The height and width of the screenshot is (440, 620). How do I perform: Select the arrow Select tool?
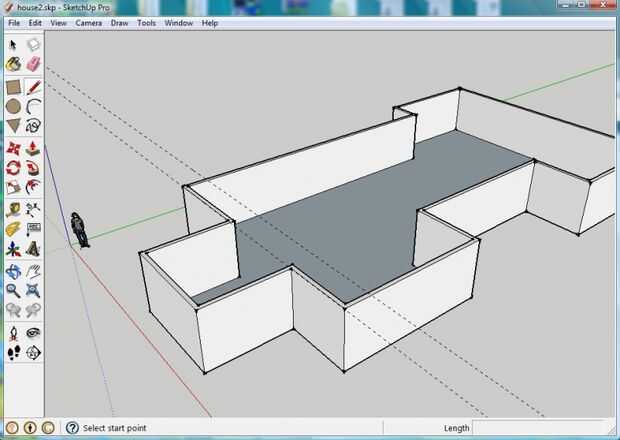pos(13,45)
